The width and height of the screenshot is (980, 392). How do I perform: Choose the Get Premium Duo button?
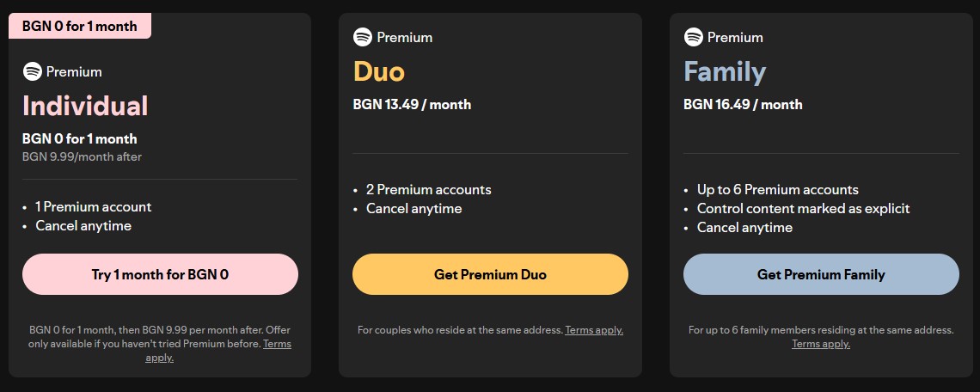pyautogui.click(x=490, y=274)
